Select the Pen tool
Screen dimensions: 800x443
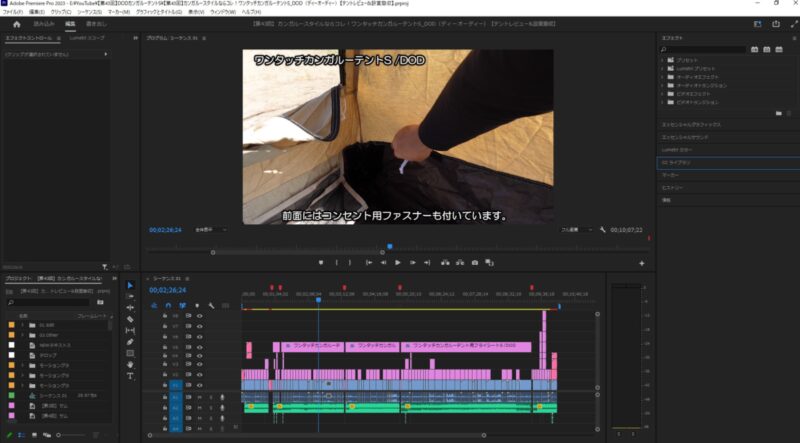click(130, 342)
